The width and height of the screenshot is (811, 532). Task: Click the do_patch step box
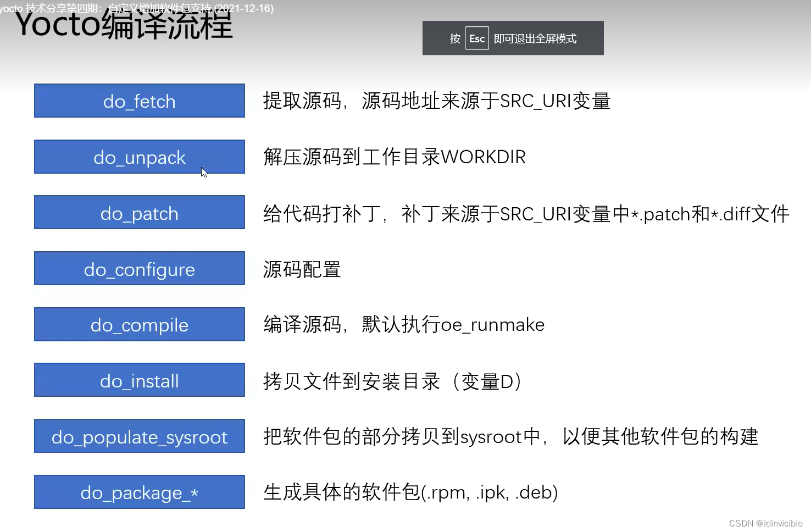[139, 212]
